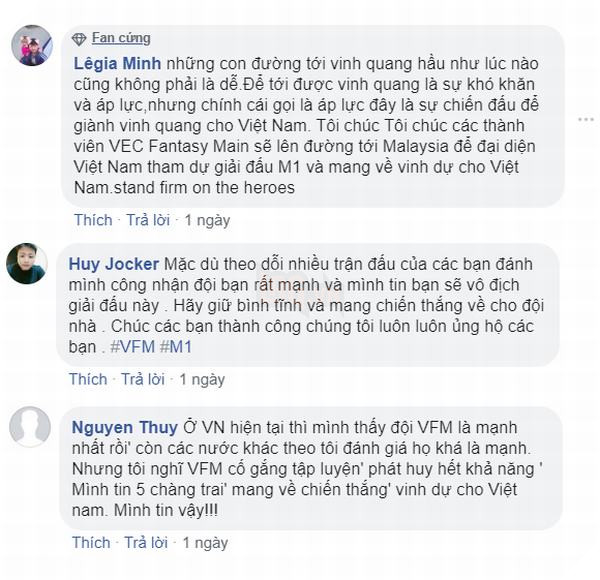Open Légia Minh's profile picture
This screenshot has height=580, width=600.
tap(30, 45)
